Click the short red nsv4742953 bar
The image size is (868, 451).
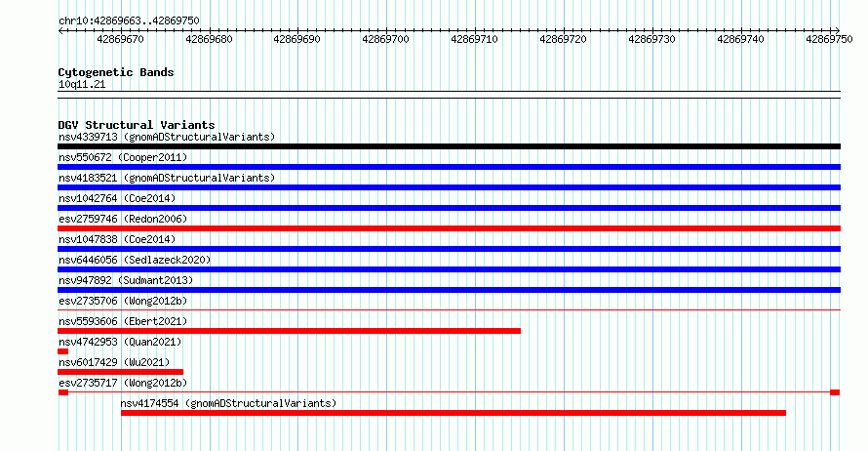tap(62, 351)
